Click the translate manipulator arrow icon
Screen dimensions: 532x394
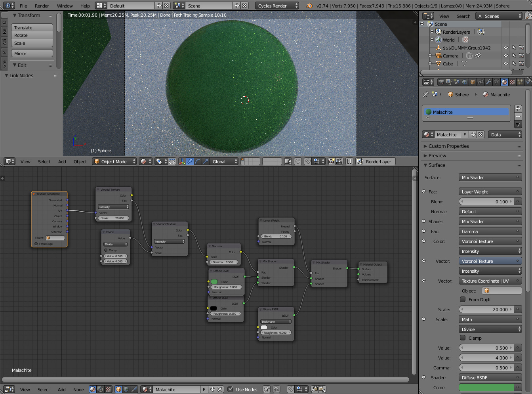190,161
